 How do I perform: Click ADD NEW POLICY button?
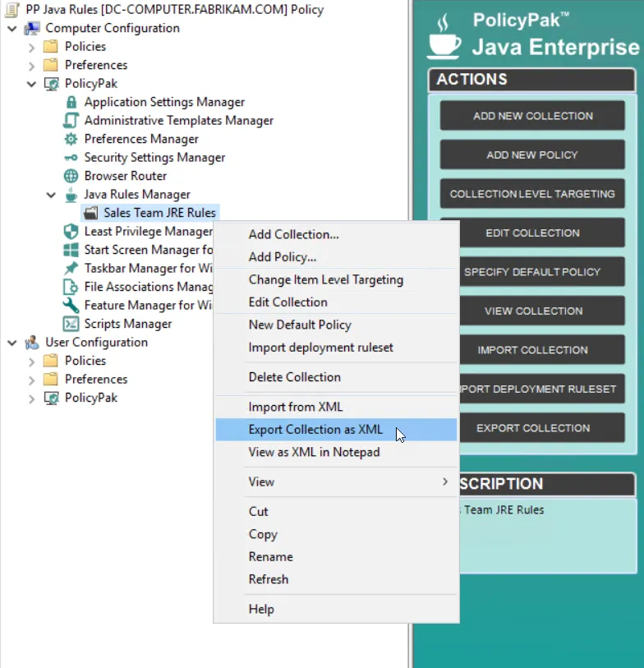tap(532, 154)
